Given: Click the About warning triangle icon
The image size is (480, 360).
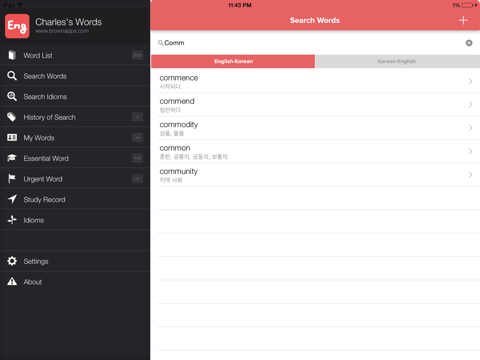Looking at the screenshot, I should click(12, 281).
